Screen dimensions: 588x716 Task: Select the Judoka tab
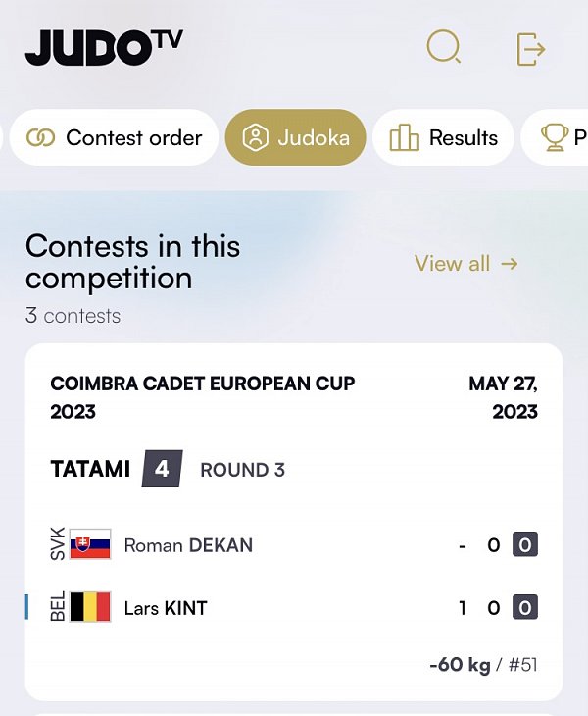pos(295,138)
